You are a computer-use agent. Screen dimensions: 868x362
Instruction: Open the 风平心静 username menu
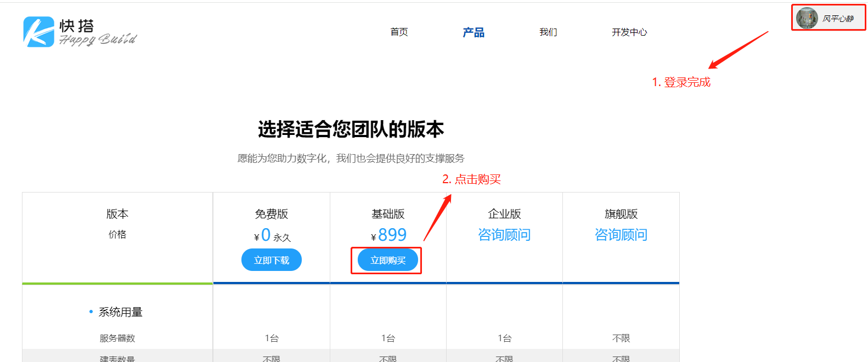point(838,19)
